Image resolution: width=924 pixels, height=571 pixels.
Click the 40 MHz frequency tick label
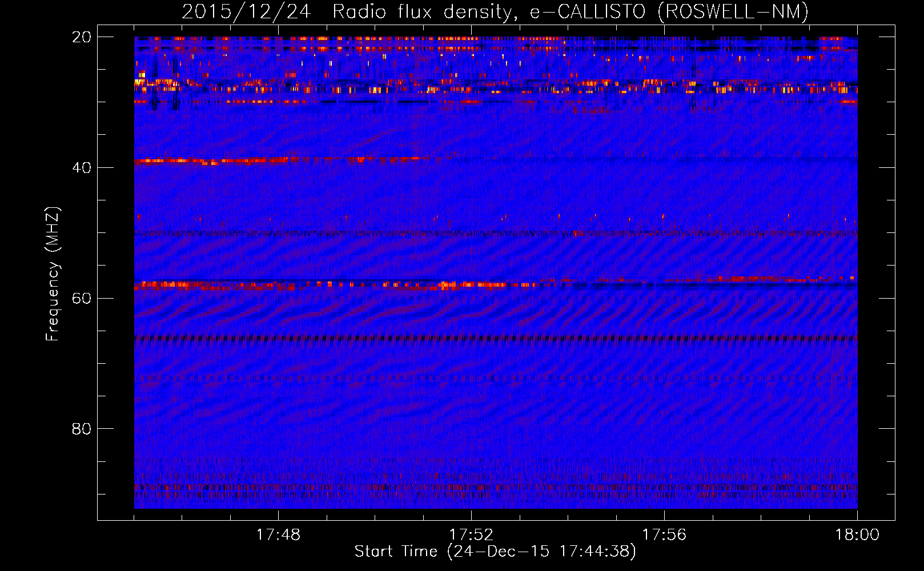click(82, 168)
